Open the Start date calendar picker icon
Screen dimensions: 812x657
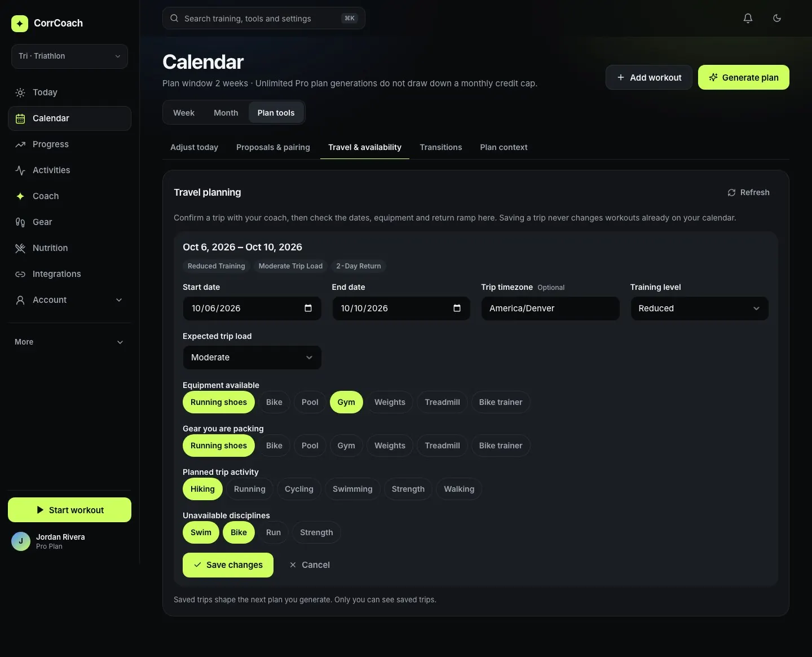coord(308,308)
